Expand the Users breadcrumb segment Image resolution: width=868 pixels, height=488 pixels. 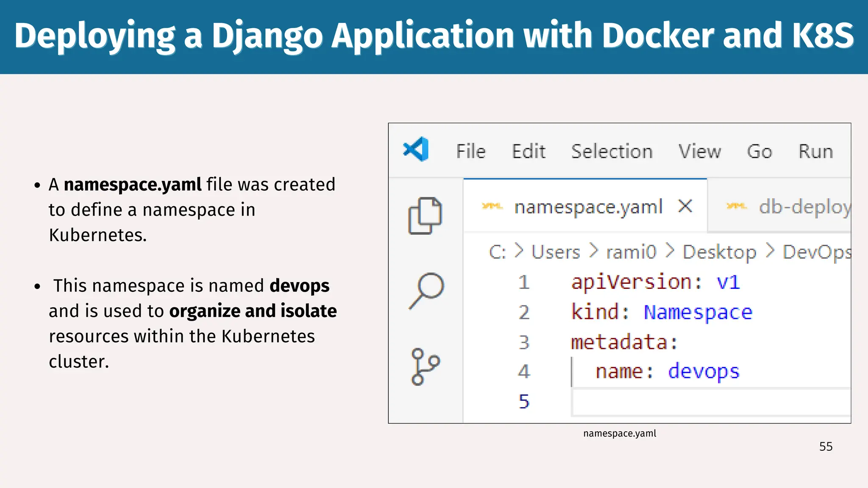pyautogui.click(x=556, y=252)
